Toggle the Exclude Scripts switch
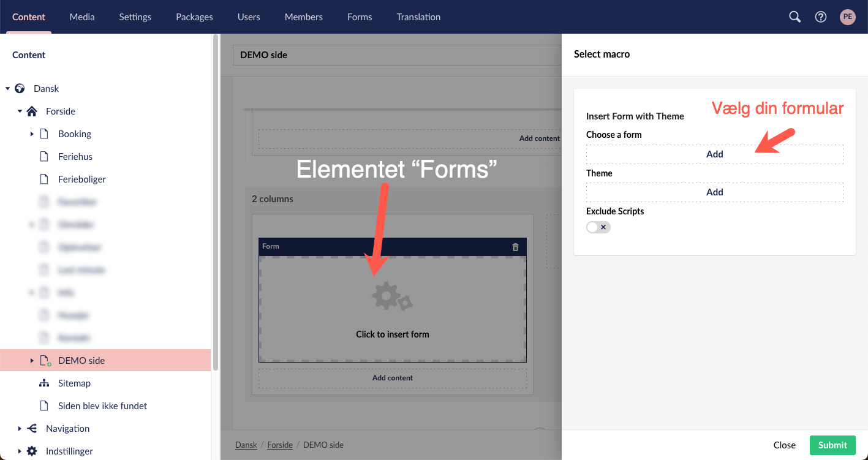 click(598, 227)
